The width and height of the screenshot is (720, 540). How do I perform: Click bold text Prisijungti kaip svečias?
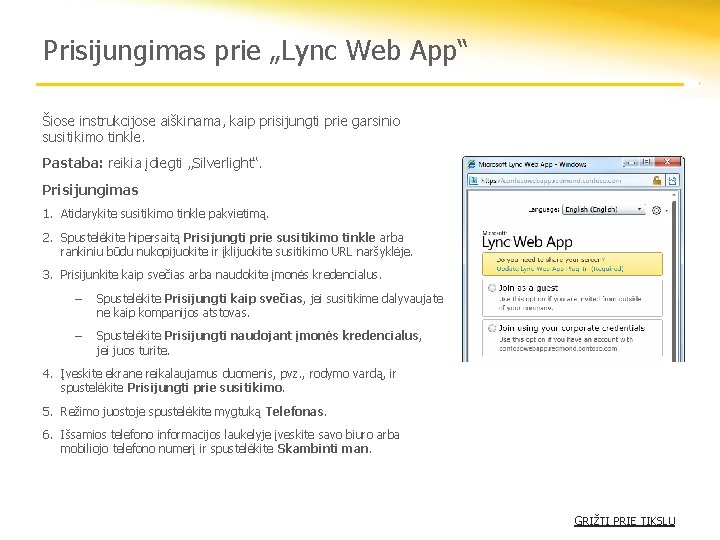pos(233,298)
